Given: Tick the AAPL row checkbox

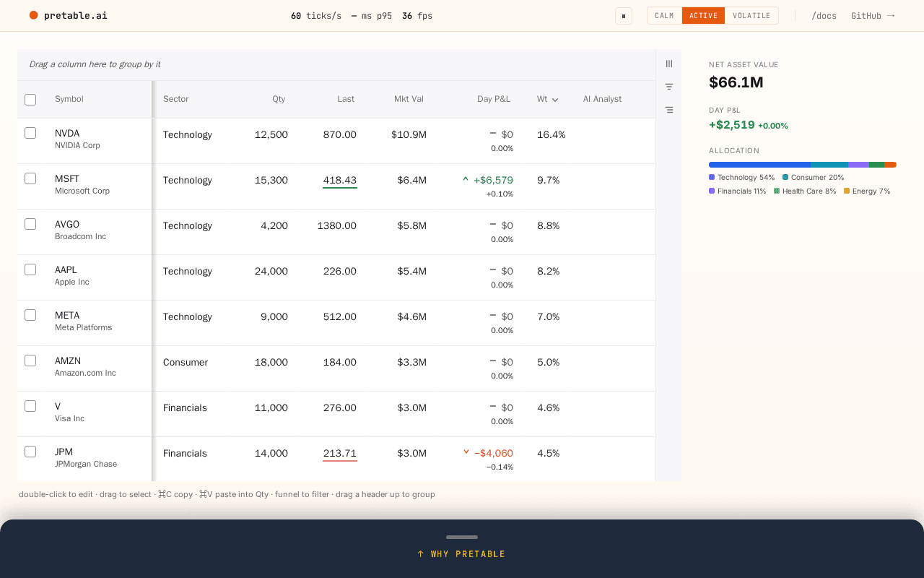Looking at the screenshot, I should coord(30,269).
